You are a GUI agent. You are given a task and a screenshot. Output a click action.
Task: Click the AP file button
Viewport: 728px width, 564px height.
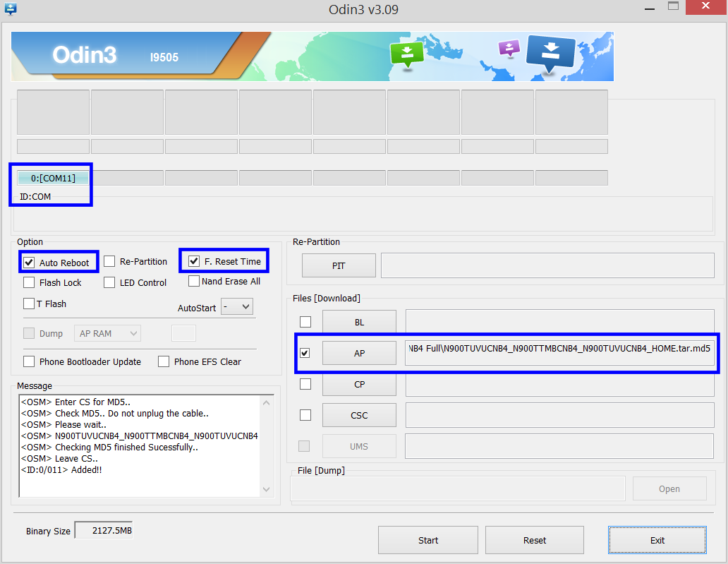tap(359, 353)
